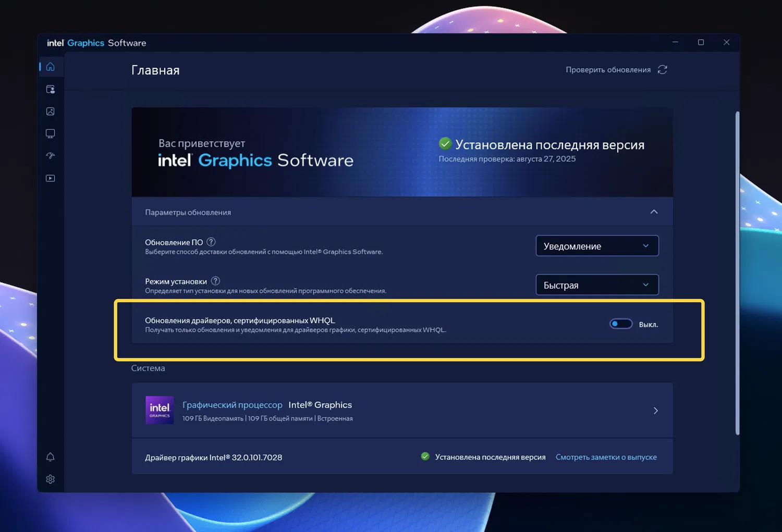Click the Главная page heading

click(x=155, y=70)
